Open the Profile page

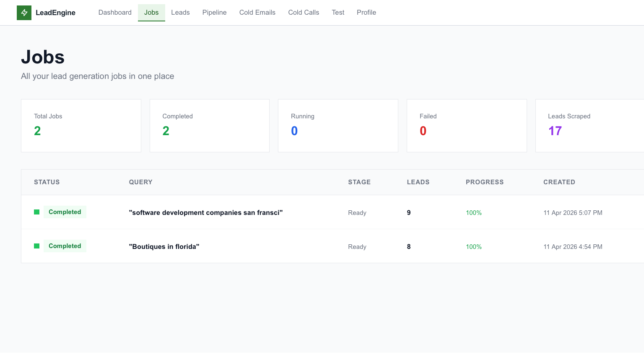click(x=366, y=13)
